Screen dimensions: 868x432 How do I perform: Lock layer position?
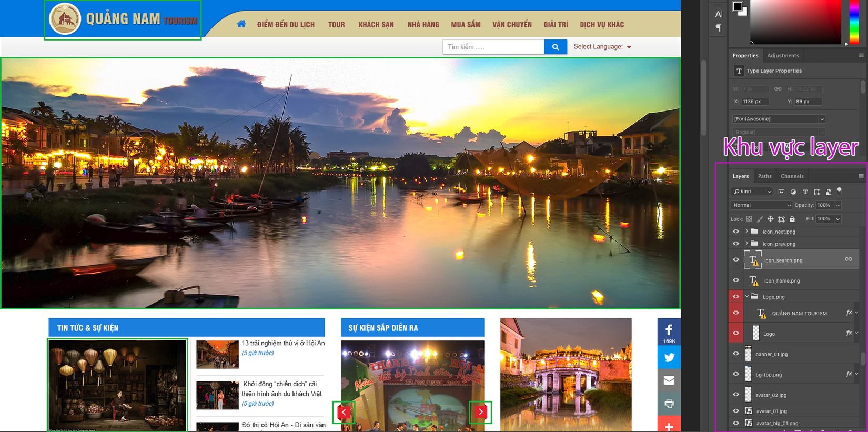click(x=770, y=219)
